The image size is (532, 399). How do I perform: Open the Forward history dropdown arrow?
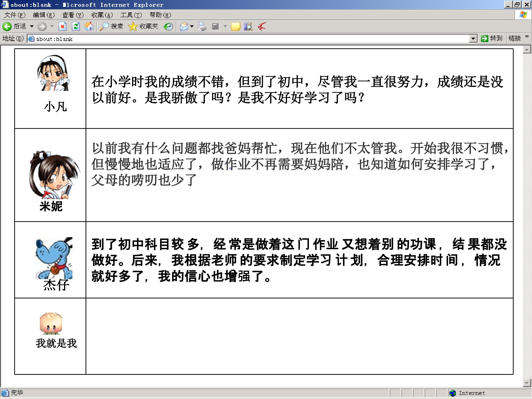point(52,26)
